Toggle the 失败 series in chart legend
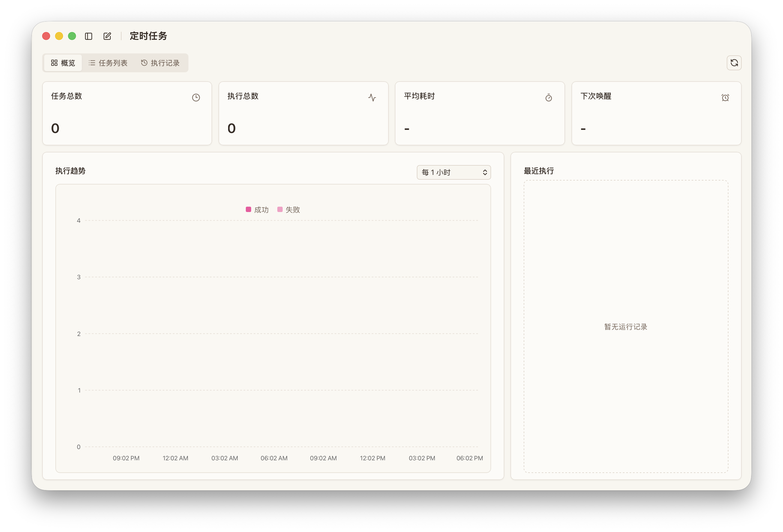The height and width of the screenshot is (532, 783). click(288, 209)
